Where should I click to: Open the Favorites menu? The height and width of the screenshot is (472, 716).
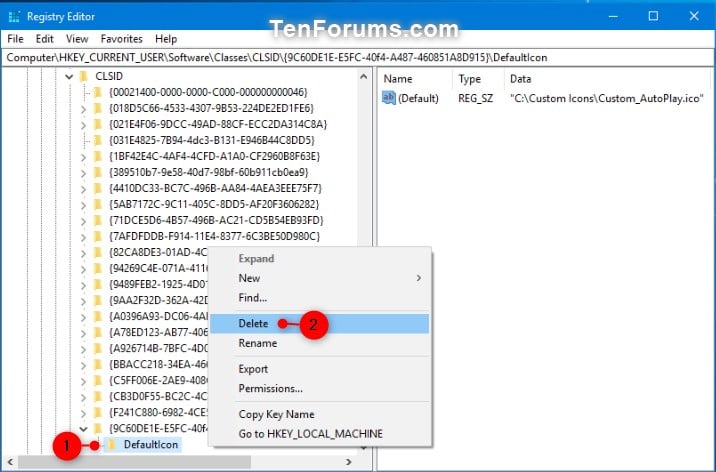[x=121, y=39]
